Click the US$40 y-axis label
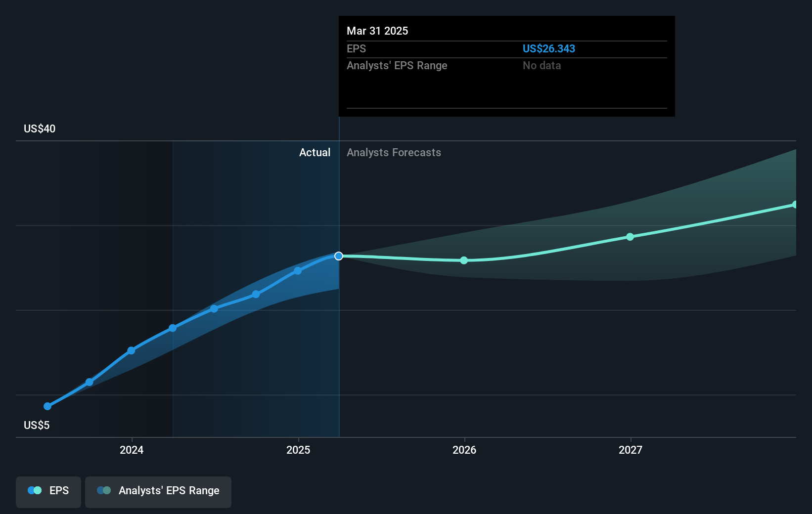 pyautogui.click(x=40, y=128)
